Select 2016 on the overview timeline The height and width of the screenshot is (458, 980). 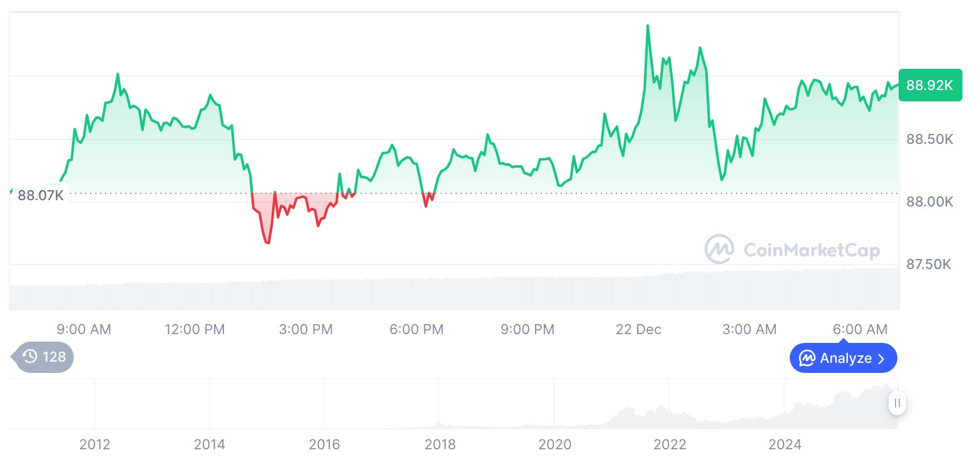click(324, 444)
